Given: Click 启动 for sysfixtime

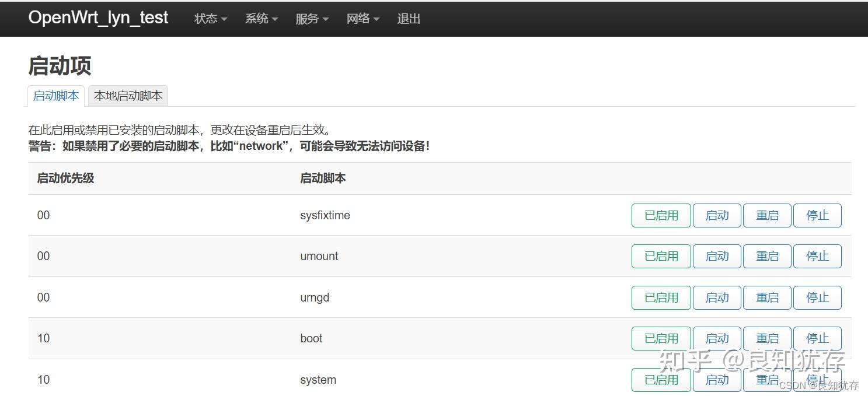Looking at the screenshot, I should coord(716,215).
